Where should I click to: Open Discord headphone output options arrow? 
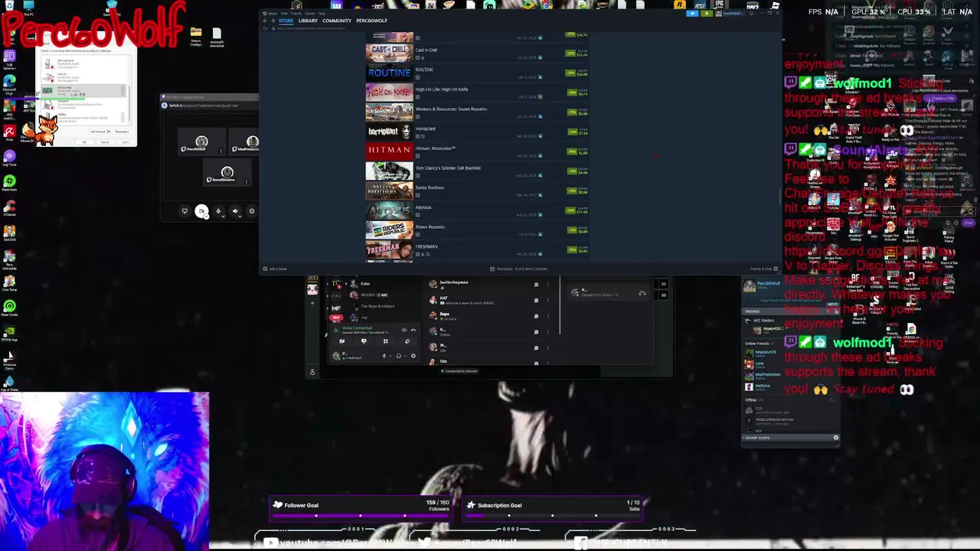click(405, 356)
